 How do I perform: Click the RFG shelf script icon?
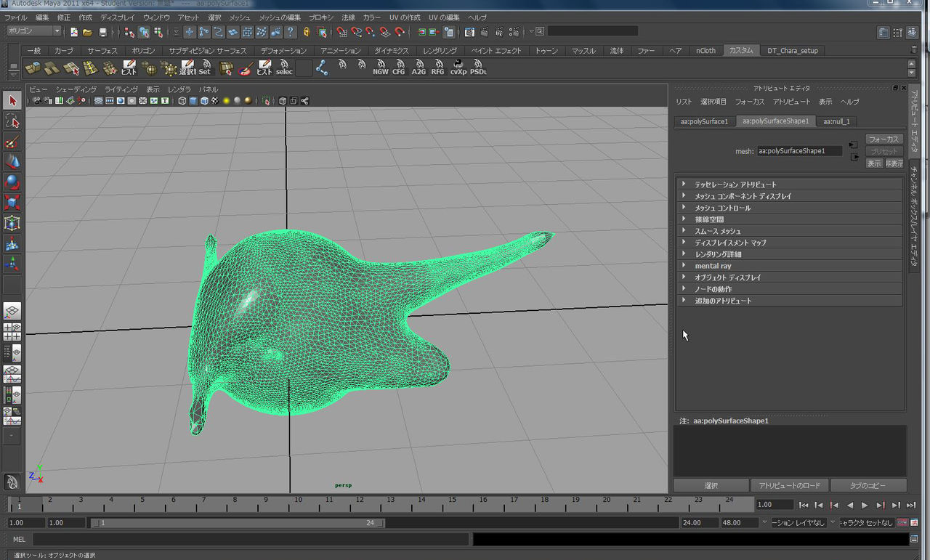[x=437, y=68]
